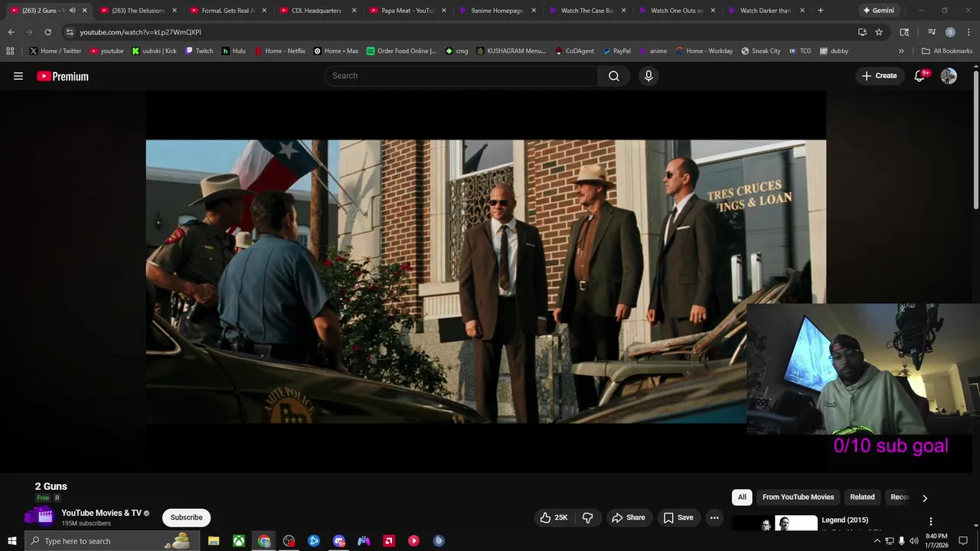Save video to a playlist
This screenshot has width=980, height=551.
(678, 517)
